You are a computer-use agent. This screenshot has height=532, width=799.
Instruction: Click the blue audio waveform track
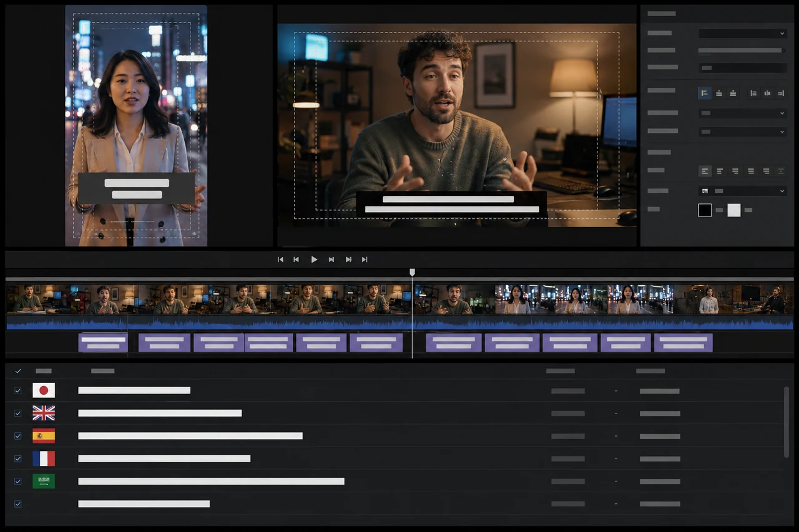(399, 323)
